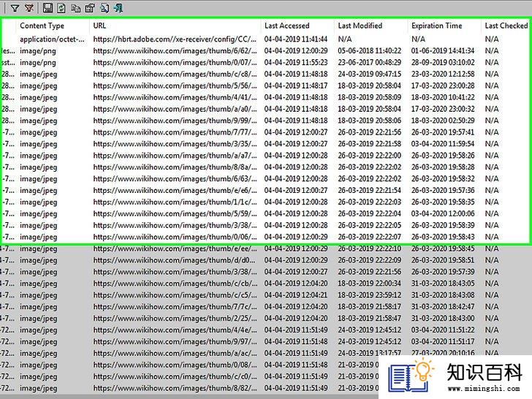Select URL ending in thumb/9/97/
The image size is (532, 399).
[x=175, y=341]
